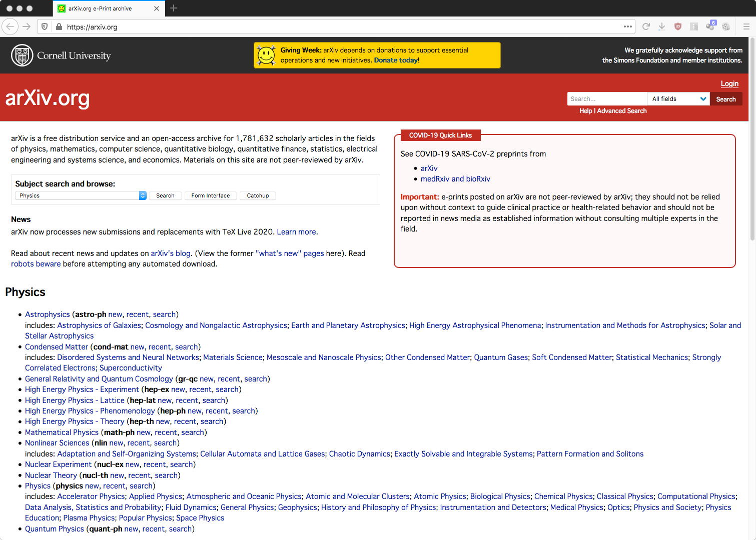Open the arXiv COVID-19 preprints link
Screen dimensions: 756x540
pos(429,168)
